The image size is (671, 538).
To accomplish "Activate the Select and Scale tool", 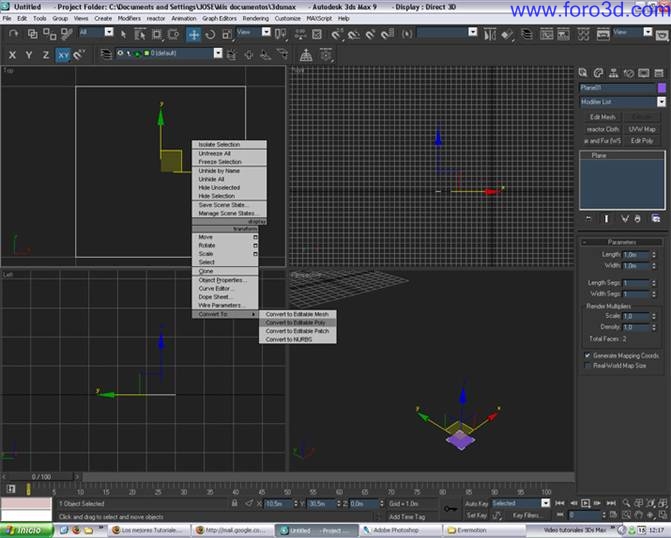I will (227, 34).
